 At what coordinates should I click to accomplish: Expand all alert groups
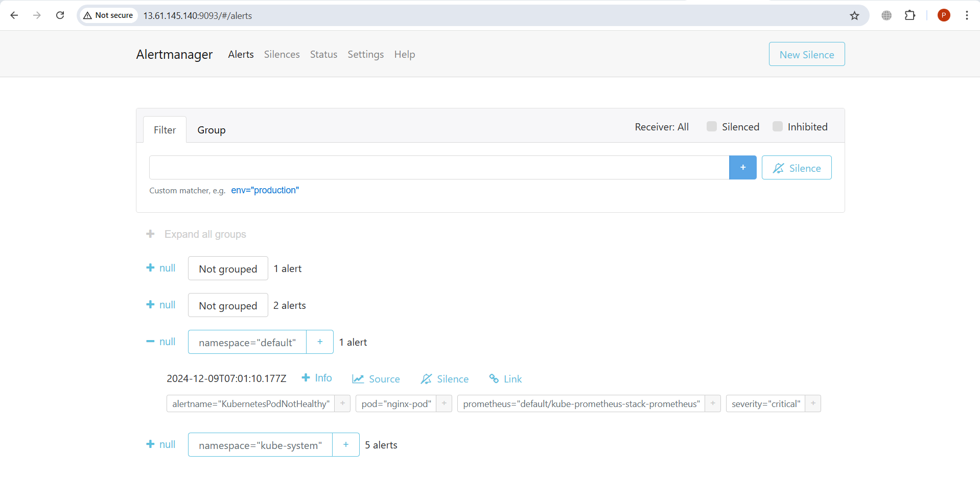click(x=196, y=234)
